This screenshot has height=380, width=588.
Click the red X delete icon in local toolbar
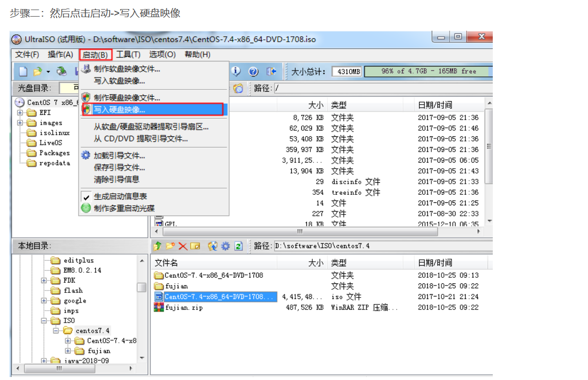[x=182, y=246]
